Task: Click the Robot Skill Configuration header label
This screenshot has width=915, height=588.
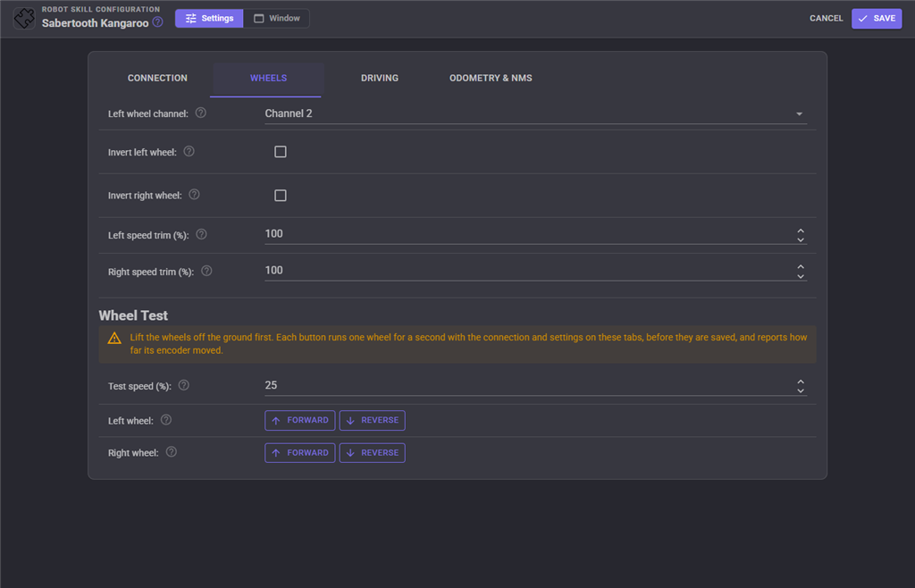Action: coord(101,9)
